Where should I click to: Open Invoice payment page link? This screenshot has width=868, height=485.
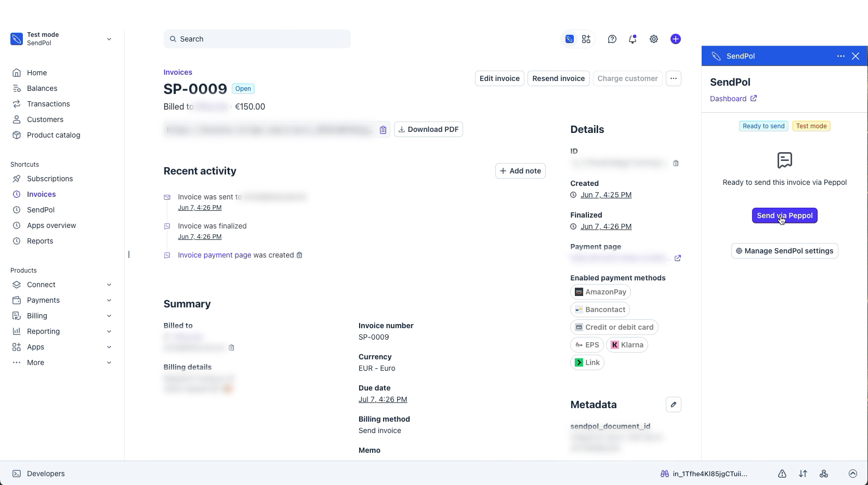(x=215, y=255)
